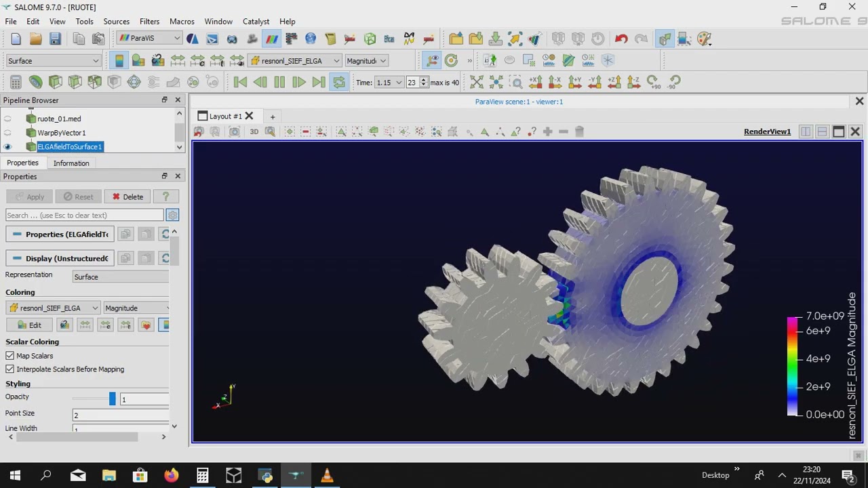Switch to the Information tab
The image size is (868, 488).
(71, 163)
